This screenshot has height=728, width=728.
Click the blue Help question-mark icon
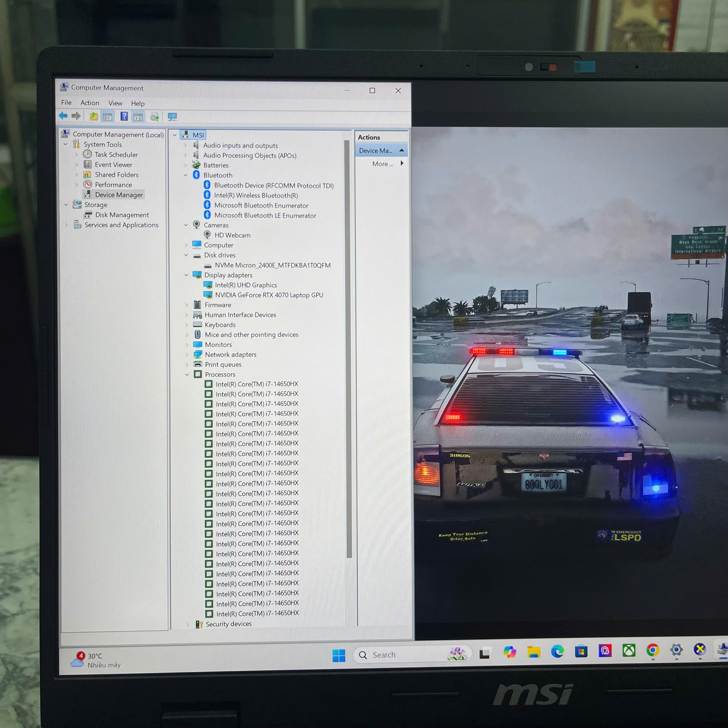pos(124,116)
